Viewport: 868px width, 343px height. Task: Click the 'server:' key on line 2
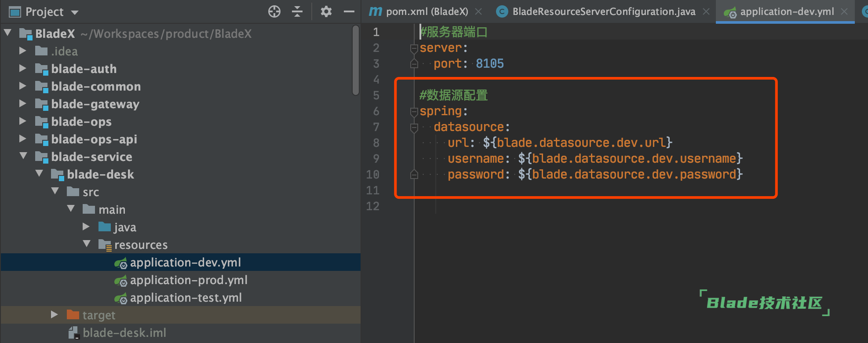444,48
